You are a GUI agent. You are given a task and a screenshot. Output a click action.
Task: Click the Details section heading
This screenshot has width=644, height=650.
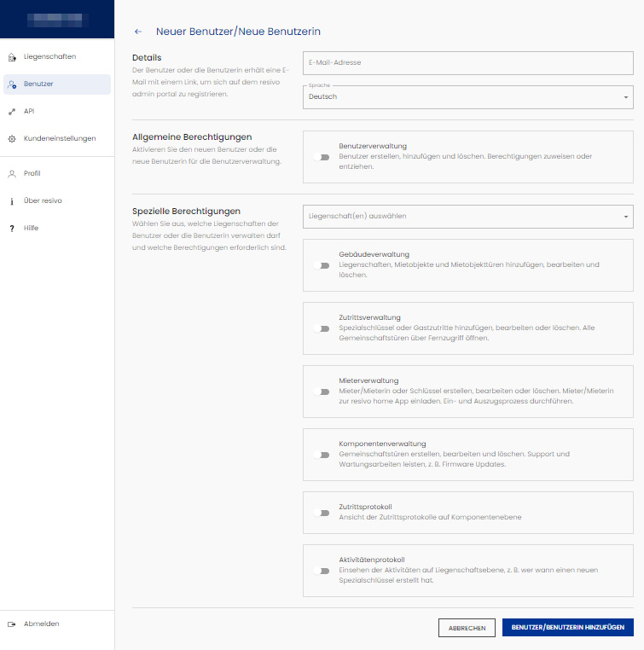point(147,58)
